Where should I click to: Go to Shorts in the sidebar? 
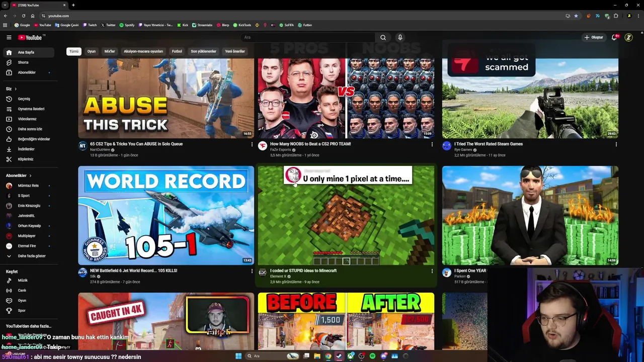pyautogui.click(x=29, y=62)
